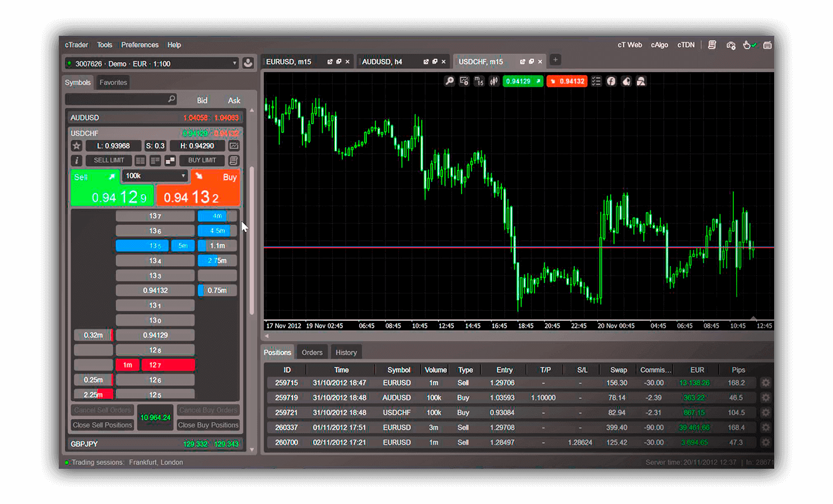Screen dimensions: 833x504
Task: Click Close Sell Positions button
Action: click(x=103, y=425)
